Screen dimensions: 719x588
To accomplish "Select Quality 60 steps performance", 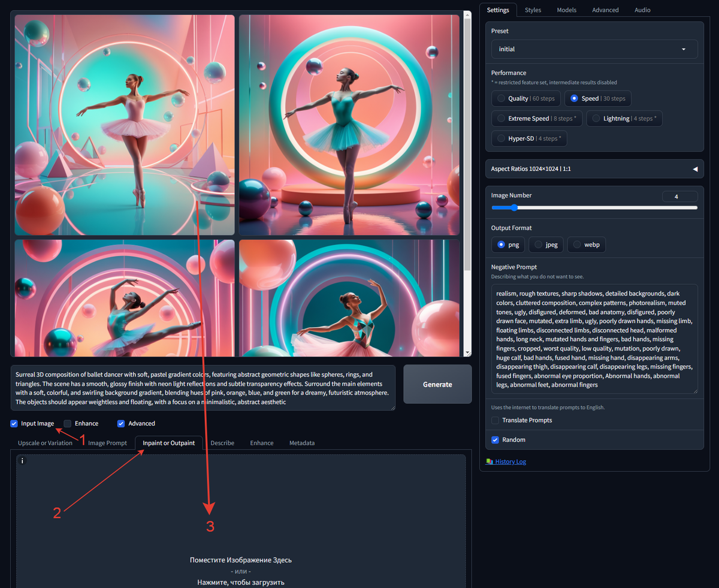I will (x=526, y=98).
